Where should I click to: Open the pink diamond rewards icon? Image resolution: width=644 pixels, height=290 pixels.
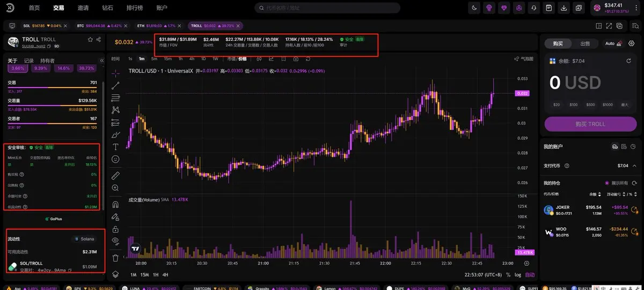504,8
